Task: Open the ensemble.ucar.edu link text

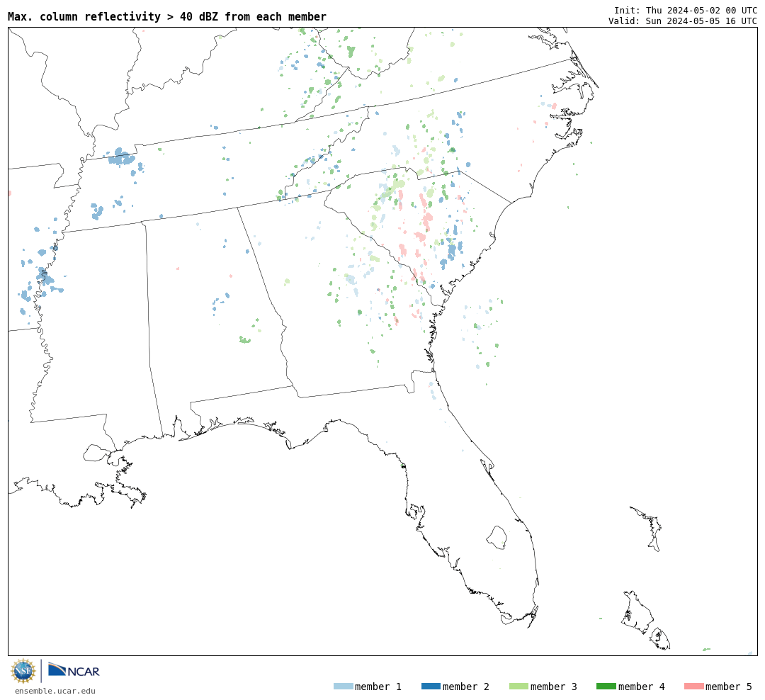Action: 55,691
